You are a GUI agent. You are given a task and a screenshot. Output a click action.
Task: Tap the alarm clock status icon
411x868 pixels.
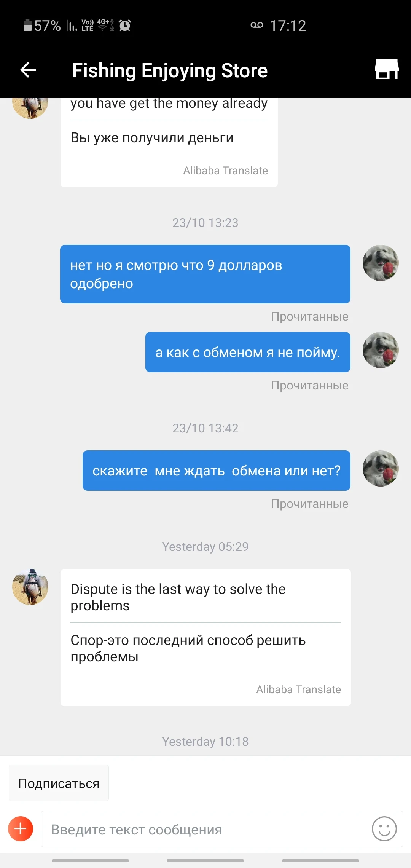click(x=125, y=26)
